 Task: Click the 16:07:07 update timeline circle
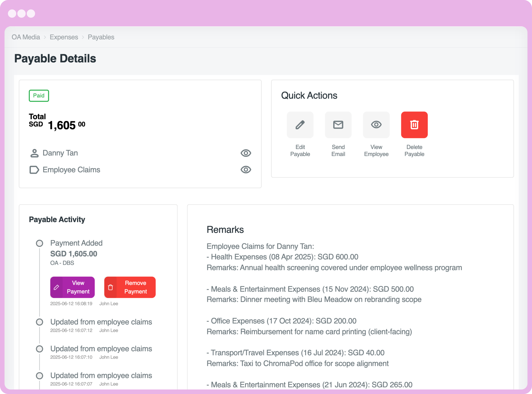[39, 376]
